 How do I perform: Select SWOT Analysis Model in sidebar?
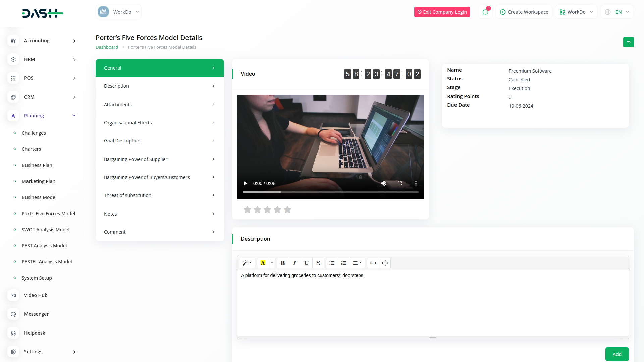(x=46, y=230)
